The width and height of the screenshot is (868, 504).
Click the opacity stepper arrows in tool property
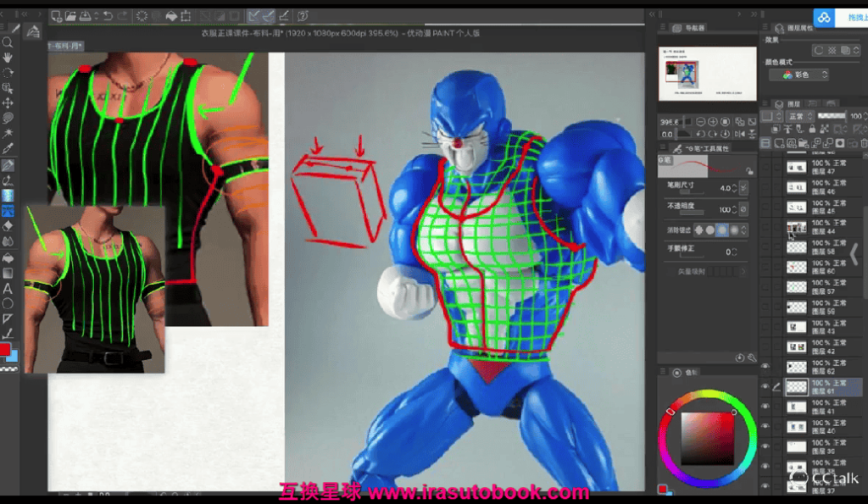point(734,210)
